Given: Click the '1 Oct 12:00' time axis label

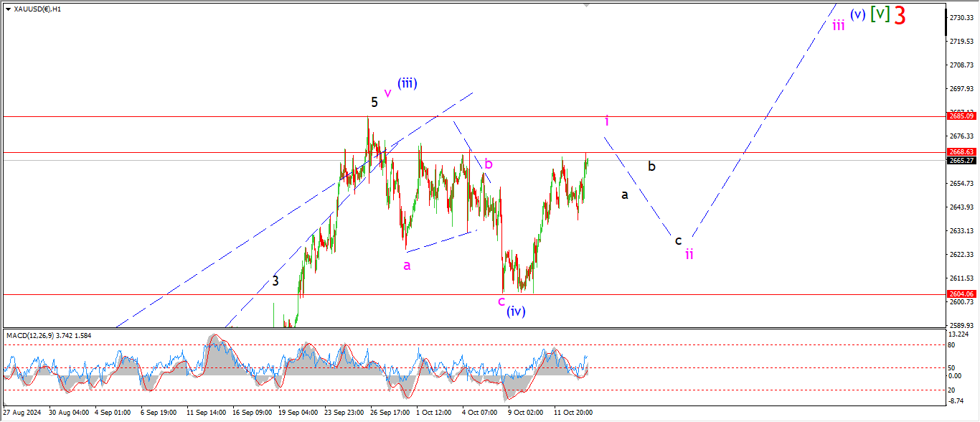Looking at the screenshot, I should pyautogui.click(x=434, y=413).
